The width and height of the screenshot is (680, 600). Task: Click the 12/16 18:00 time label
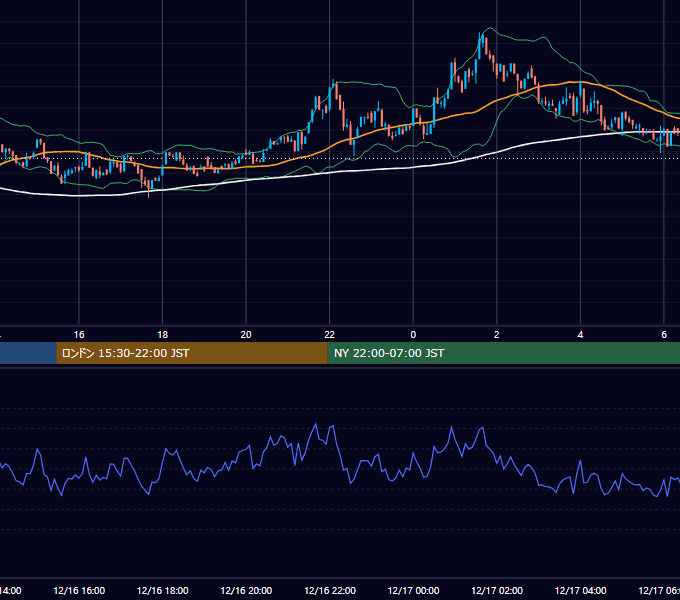[x=163, y=590]
